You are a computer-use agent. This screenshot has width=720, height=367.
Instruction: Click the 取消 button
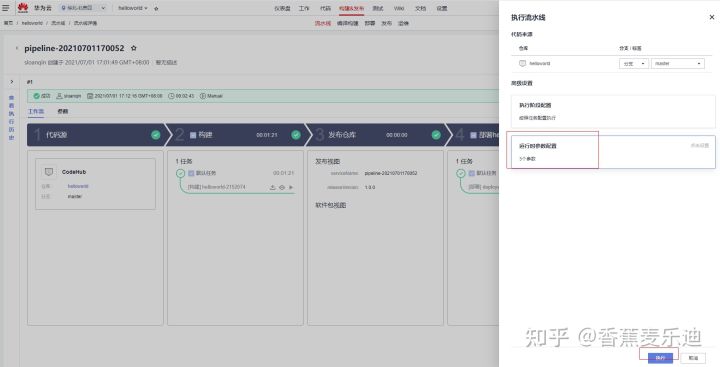click(693, 358)
